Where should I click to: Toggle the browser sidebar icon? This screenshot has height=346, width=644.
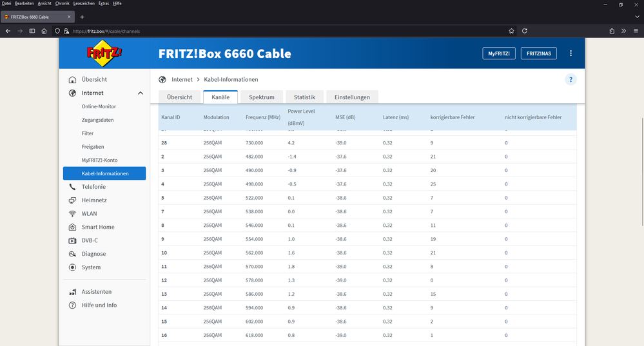pos(32,31)
